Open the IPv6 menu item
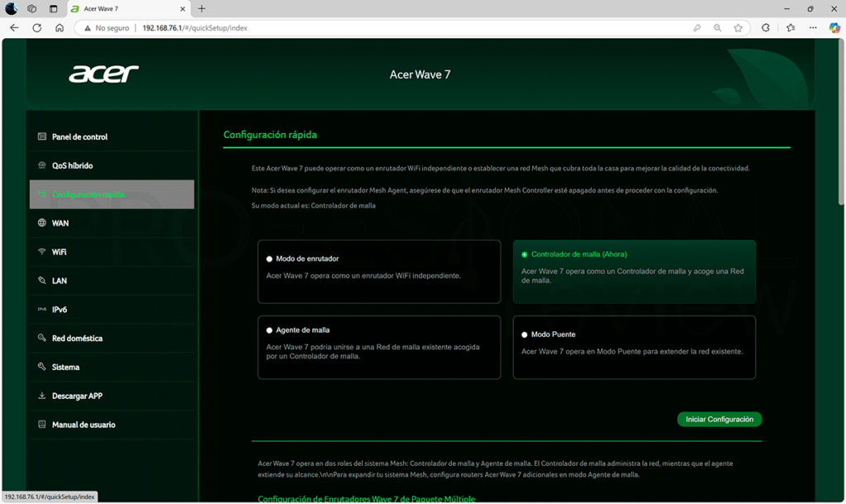 pyautogui.click(x=112, y=309)
